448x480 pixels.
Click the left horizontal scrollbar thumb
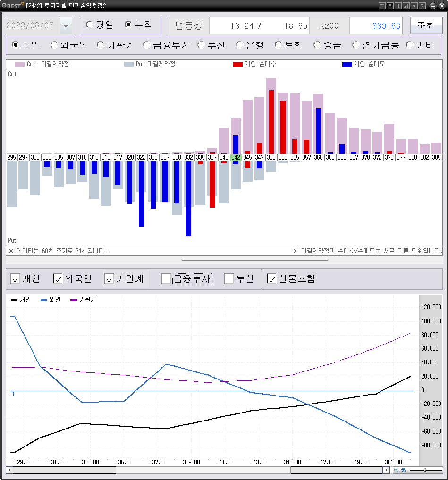(x=64, y=470)
